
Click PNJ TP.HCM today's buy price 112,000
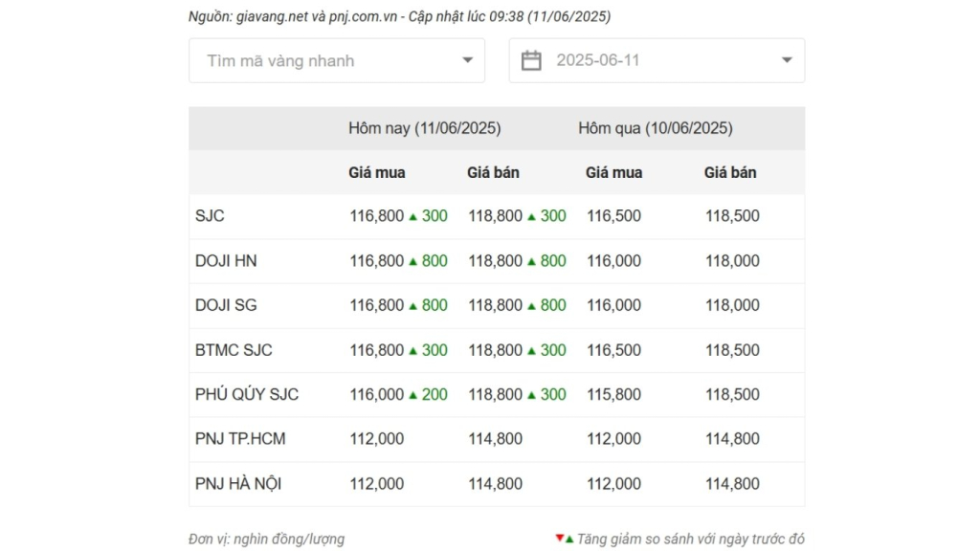point(377,439)
